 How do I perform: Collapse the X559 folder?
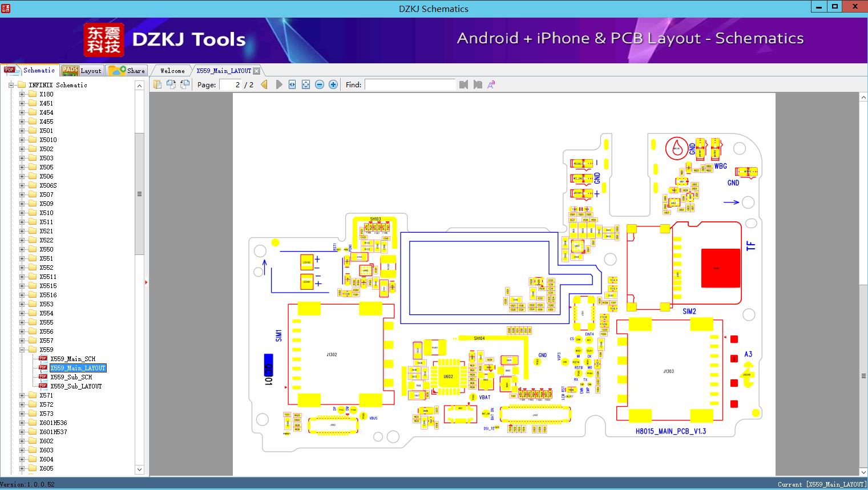(x=22, y=350)
